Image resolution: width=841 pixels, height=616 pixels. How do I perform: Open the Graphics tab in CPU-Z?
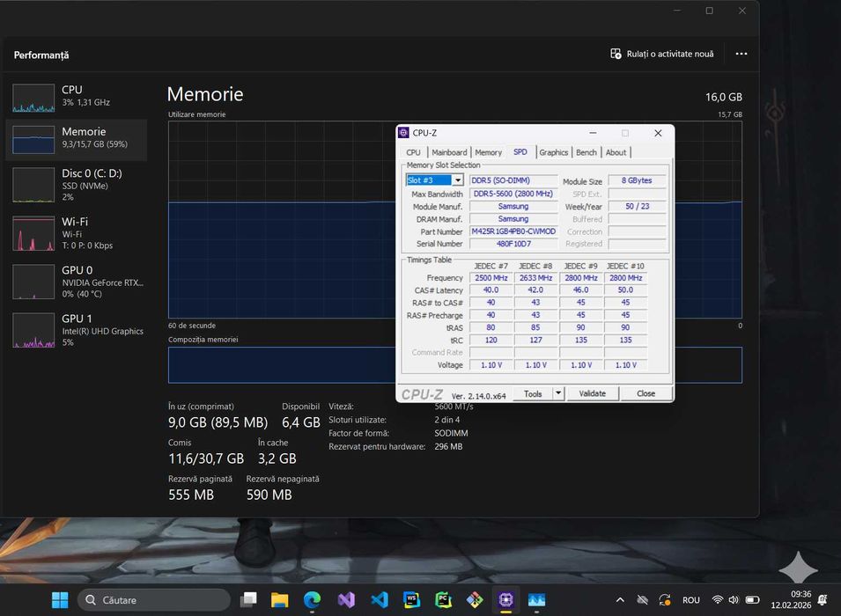point(554,152)
